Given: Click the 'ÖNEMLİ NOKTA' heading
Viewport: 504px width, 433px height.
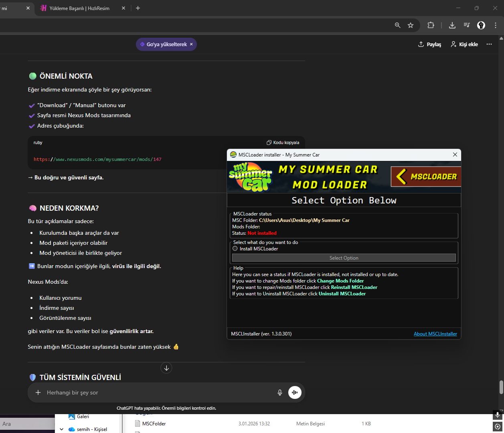Looking at the screenshot, I should point(66,76).
